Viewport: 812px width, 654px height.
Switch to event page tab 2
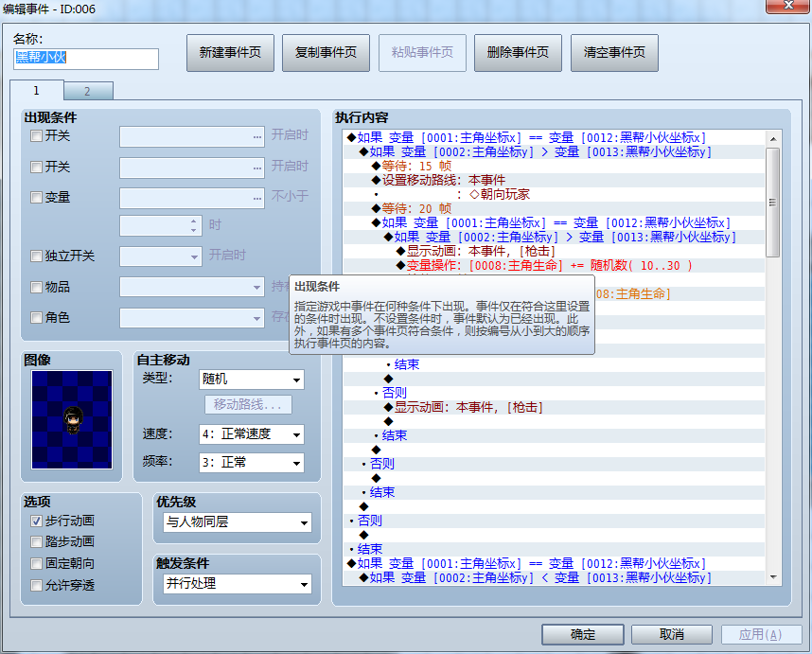pos(87,91)
